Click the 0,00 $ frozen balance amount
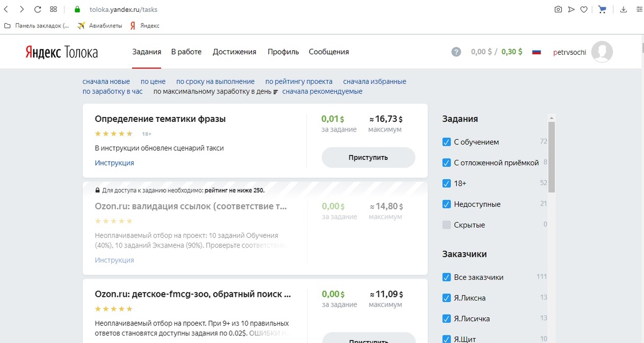Screen dimensions: 644x343 [481, 52]
